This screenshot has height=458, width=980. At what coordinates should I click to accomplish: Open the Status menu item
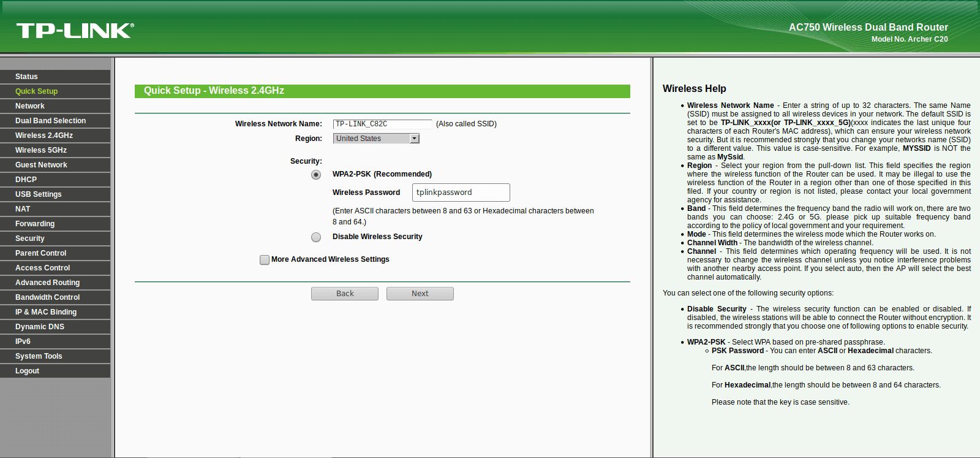55,77
